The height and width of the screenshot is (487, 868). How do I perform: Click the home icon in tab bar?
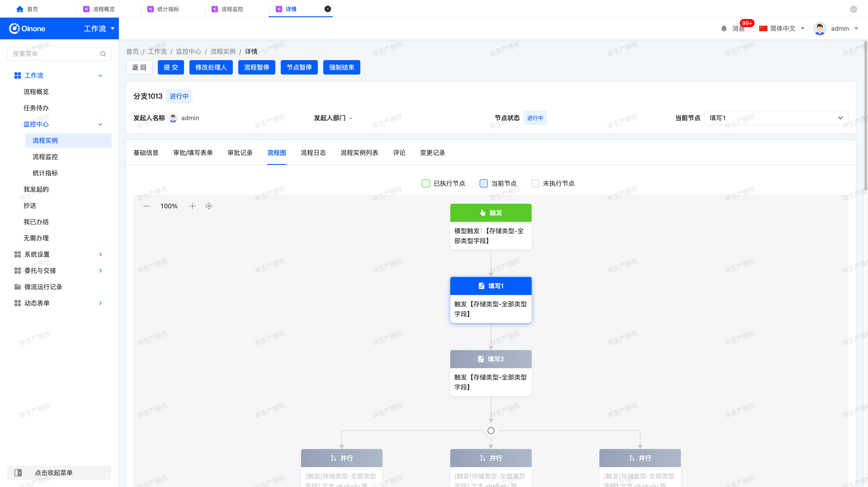click(19, 9)
